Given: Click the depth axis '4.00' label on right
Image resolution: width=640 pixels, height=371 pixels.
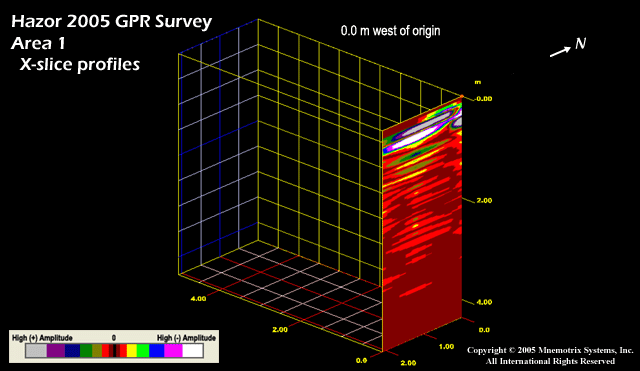Looking at the screenshot, I should (484, 302).
